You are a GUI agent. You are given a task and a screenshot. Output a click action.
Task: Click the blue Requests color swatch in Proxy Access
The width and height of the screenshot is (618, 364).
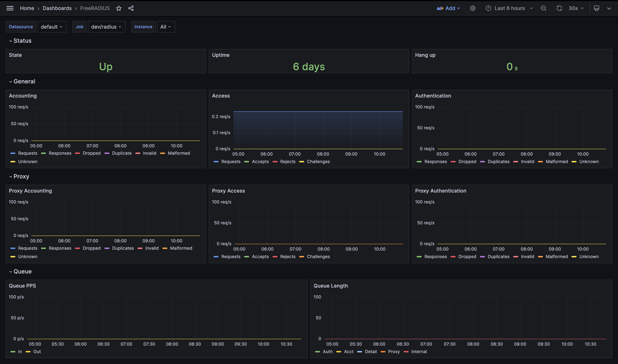click(x=216, y=257)
